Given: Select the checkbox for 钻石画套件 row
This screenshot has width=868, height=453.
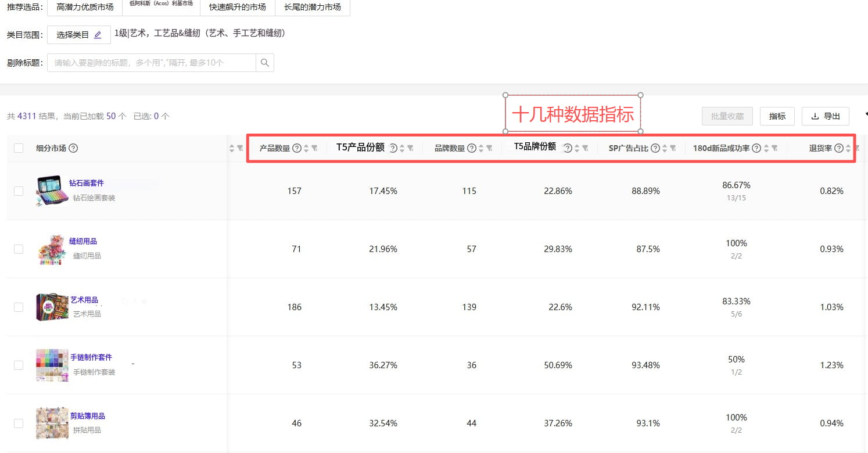Looking at the screenshot, I should click(x=18, y=190).
